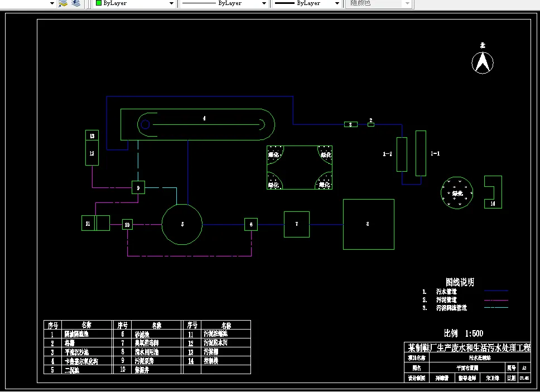Select the 污泥回流管道 legend label
540x392 pixels.
click(451, 308)
